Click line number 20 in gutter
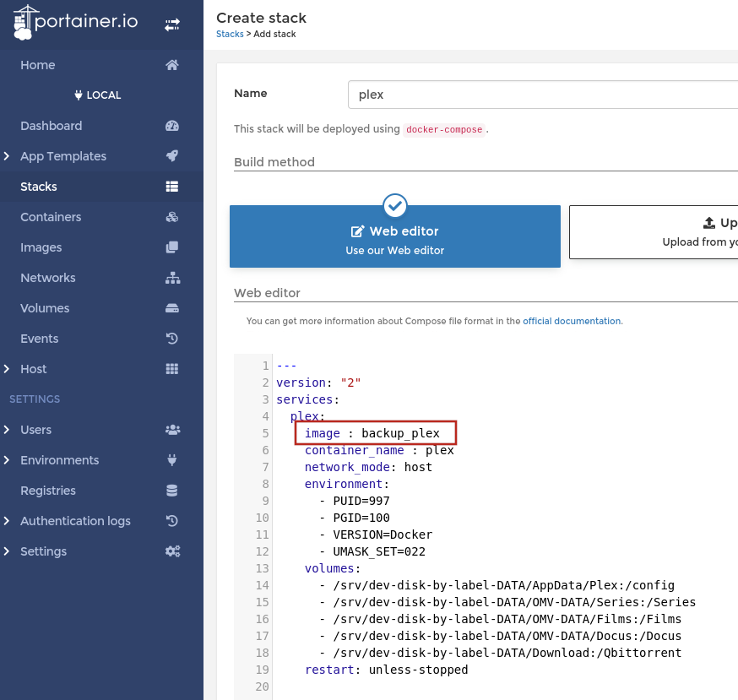Screen dimensions: 738x700 click(x=262, y=686)
